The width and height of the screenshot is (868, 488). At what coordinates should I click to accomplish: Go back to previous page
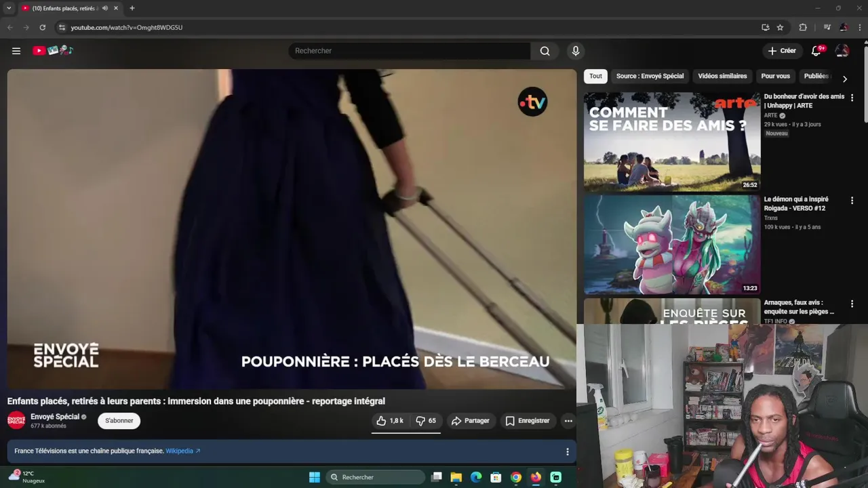click(9, 27)
